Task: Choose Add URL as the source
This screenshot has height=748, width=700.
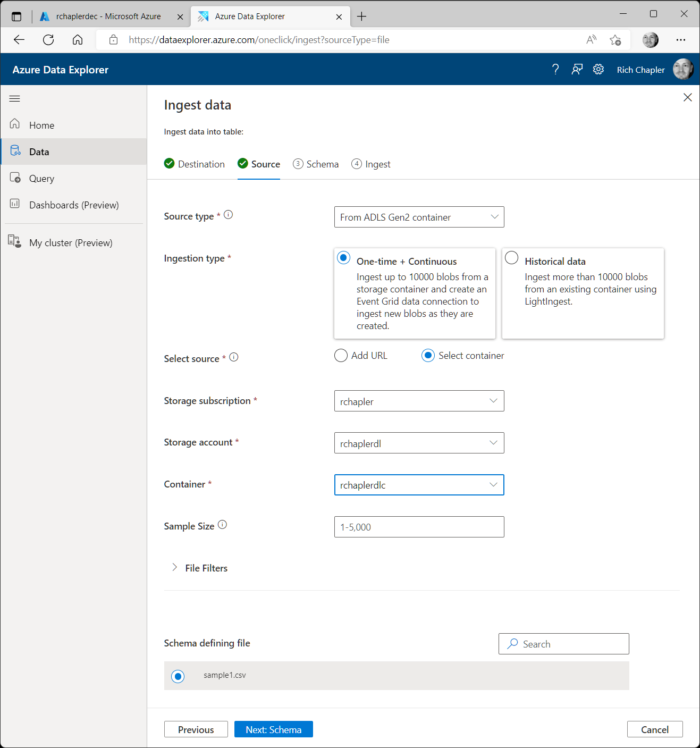Action: [x=341, y=355]
